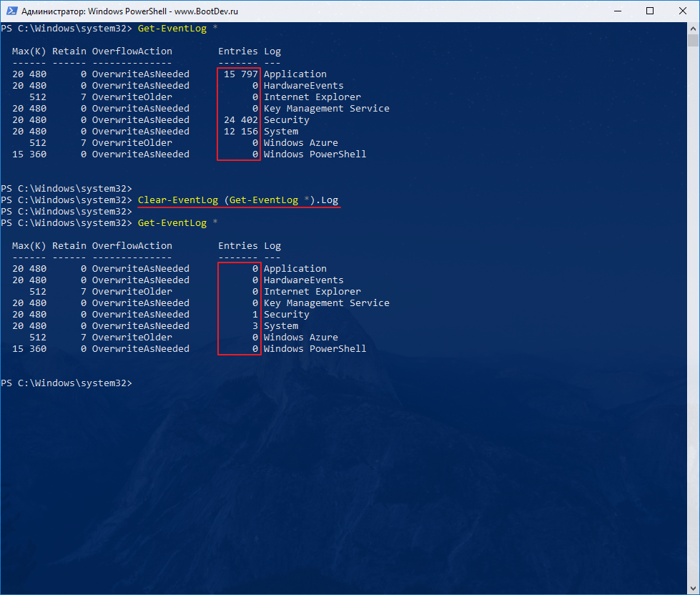Click the PowerShell icon in title bar
Image resolution: width=700 pixels, height=595 pixels.
(11, 11)
